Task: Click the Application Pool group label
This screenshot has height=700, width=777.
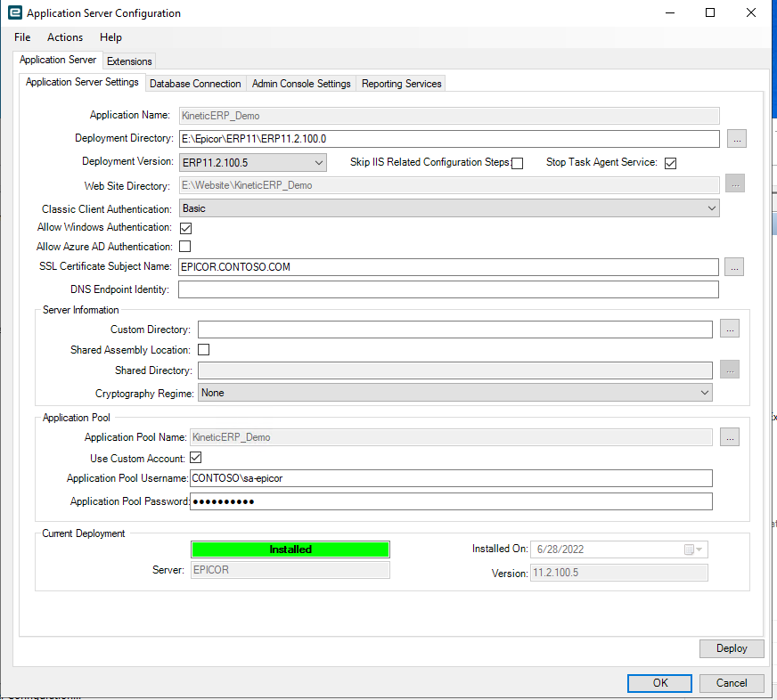Action: [77, 418]
